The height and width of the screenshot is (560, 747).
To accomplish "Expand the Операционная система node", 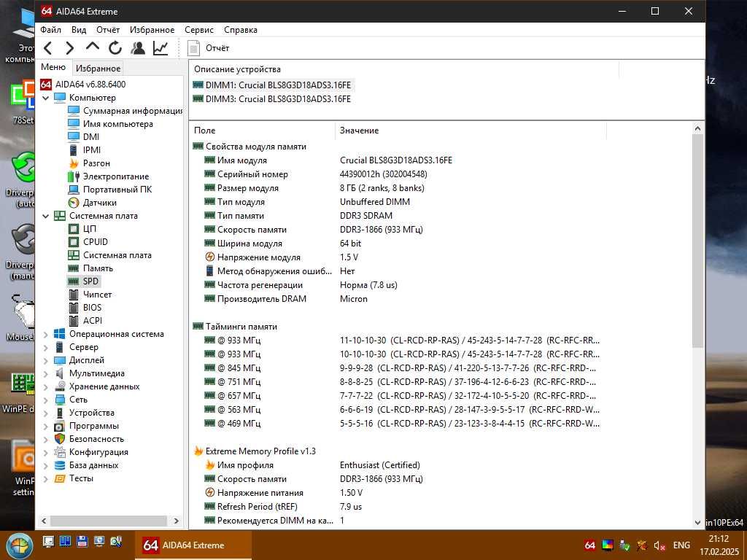I will click(46, 334).
